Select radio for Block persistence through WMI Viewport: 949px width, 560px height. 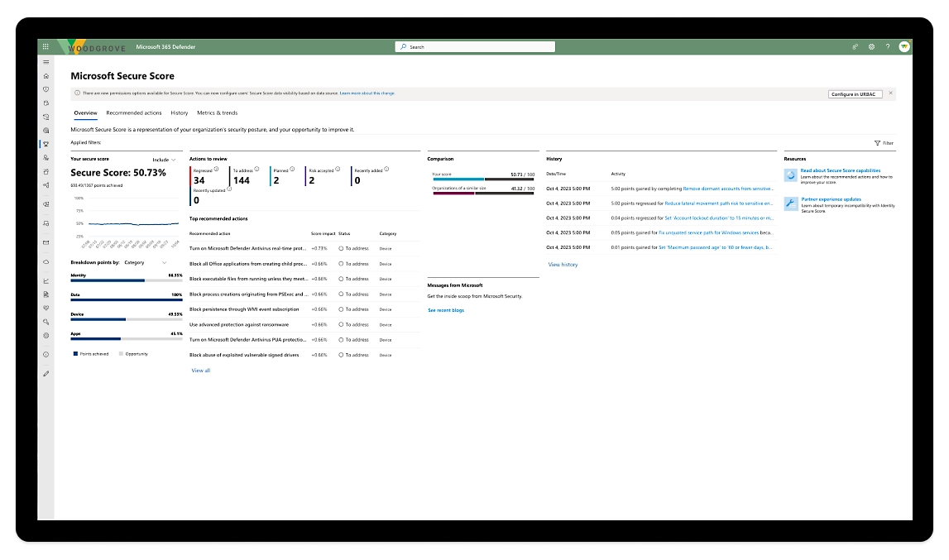tap(341, 309)
